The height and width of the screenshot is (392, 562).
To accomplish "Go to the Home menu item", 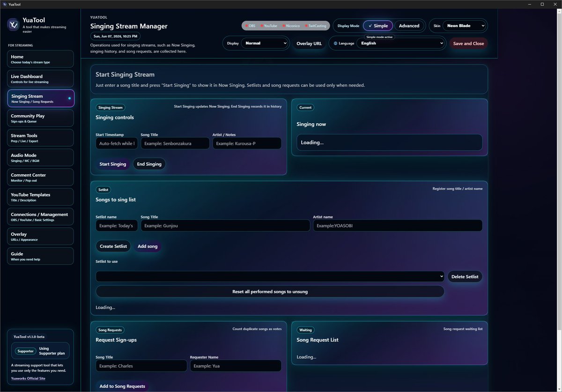I will [41, 59].
